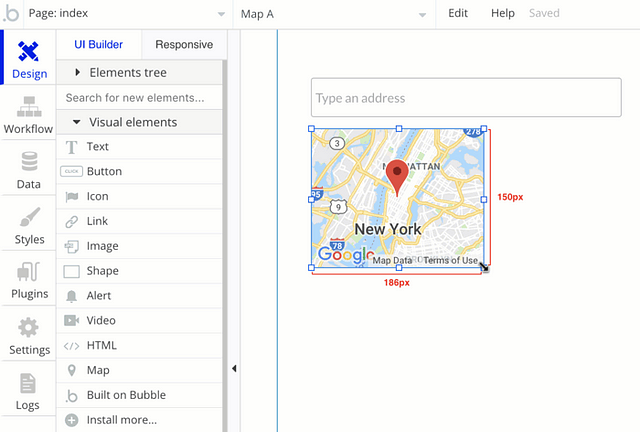
Task: Click the Bubble logo icon
Action: tap(11, 13)
